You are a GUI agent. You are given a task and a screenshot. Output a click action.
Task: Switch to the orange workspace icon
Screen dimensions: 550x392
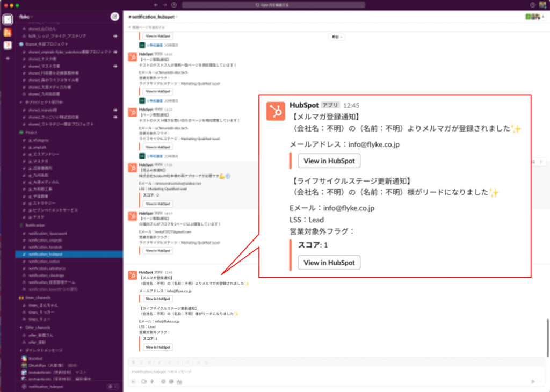(8, 33)
